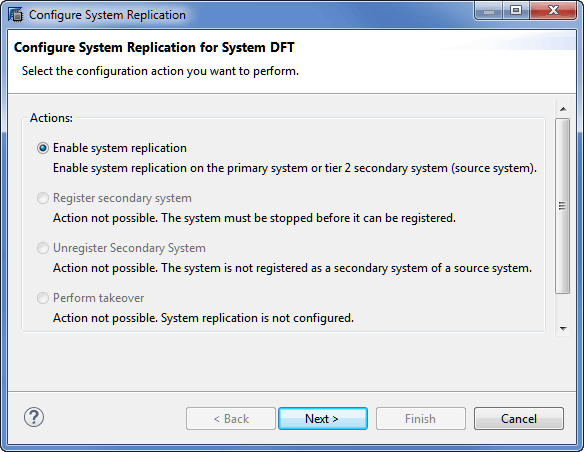Select Enable system replication radio button

43,148
